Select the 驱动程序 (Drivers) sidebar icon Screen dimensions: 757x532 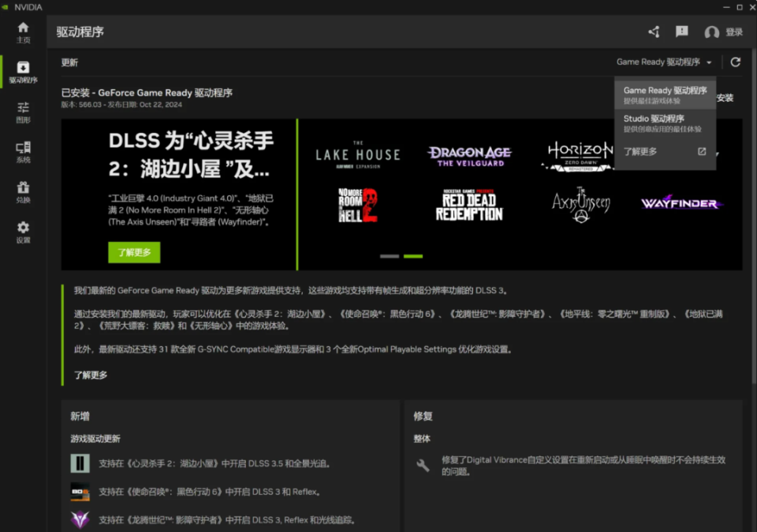click(23, 72)
